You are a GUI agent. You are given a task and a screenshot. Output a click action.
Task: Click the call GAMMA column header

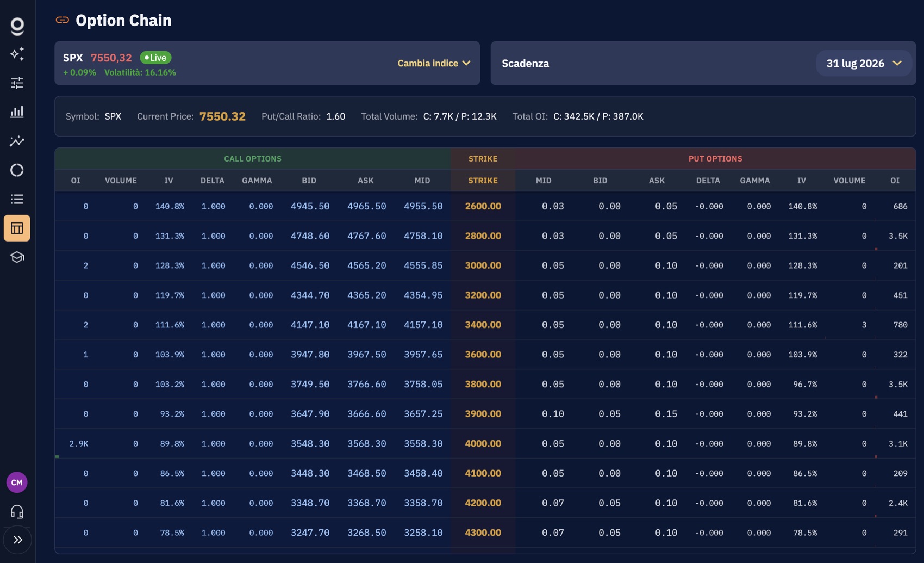pyautogui.click(x=257, y=181)
